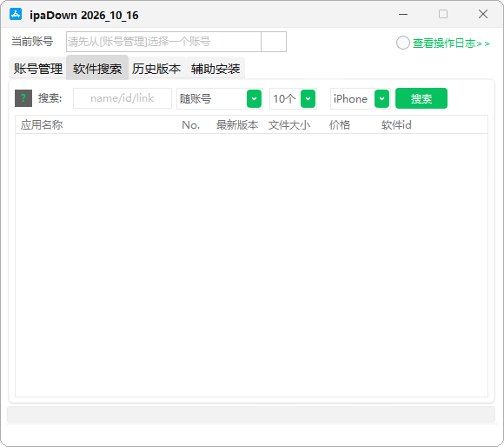The height and width of the screenshot is (447, 504).
Task: Select the 软件搜索 tab
Action: click(97, 69)
